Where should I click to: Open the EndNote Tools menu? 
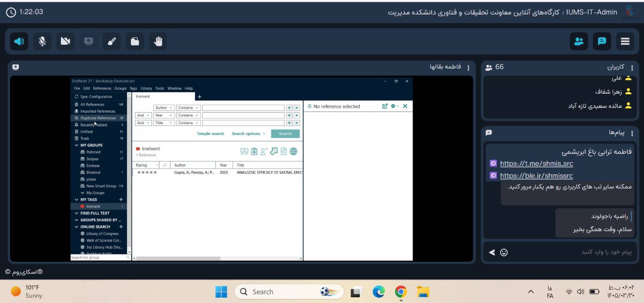coord(160,89)
